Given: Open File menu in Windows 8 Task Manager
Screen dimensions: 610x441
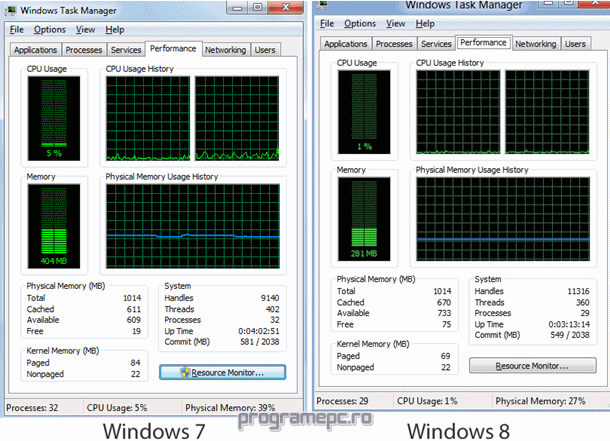Looking at the screenshot, I should pos(327,24).
